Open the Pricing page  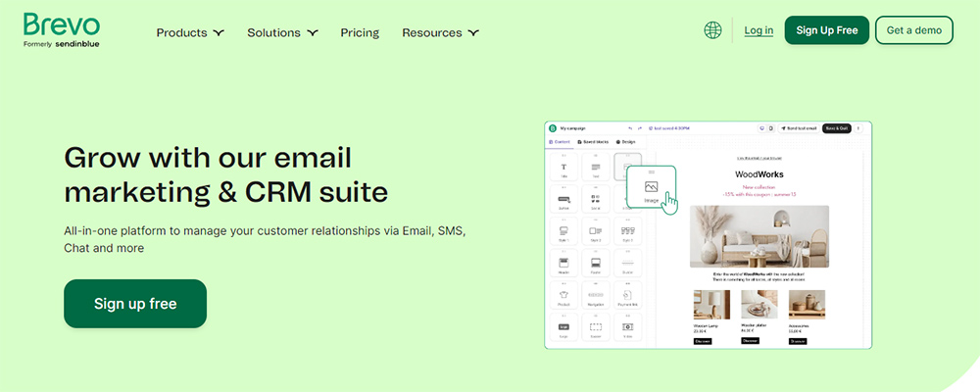pos(360,32)
